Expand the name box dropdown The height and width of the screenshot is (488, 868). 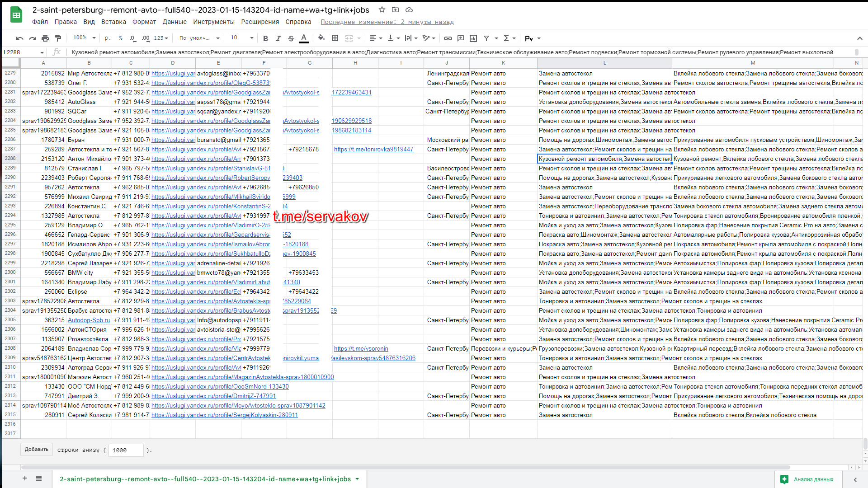(x=42, y=52)
